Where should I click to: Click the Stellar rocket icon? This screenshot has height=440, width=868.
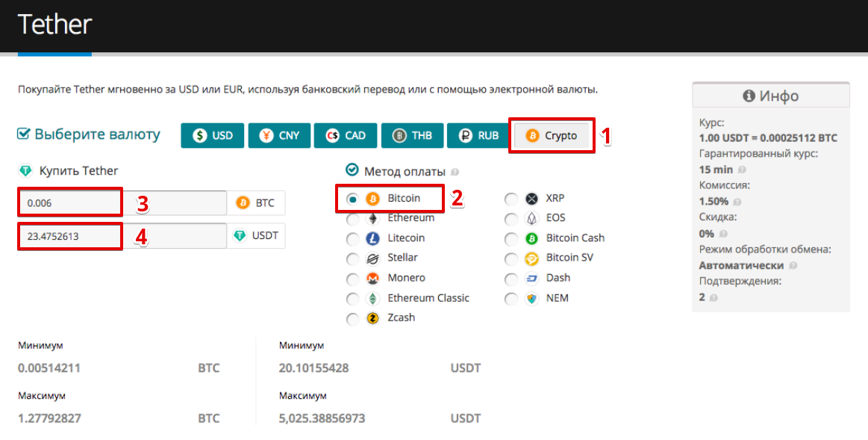coord(373,258)
